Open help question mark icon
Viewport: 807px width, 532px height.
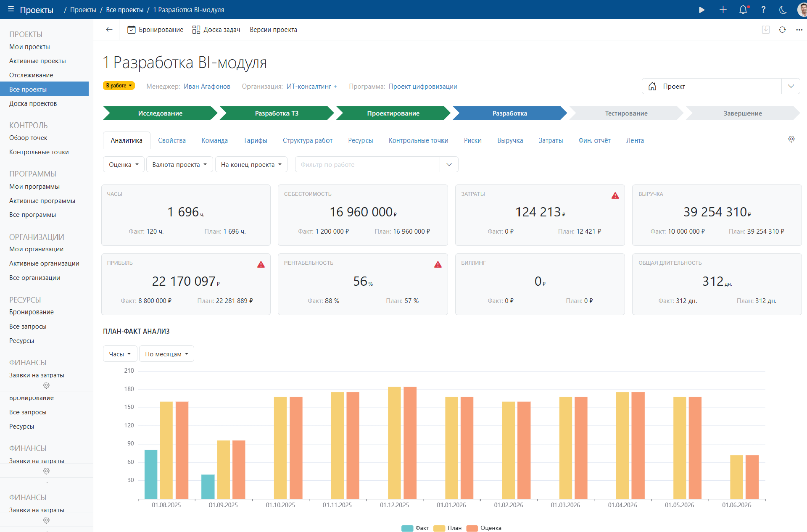[763, 10]
